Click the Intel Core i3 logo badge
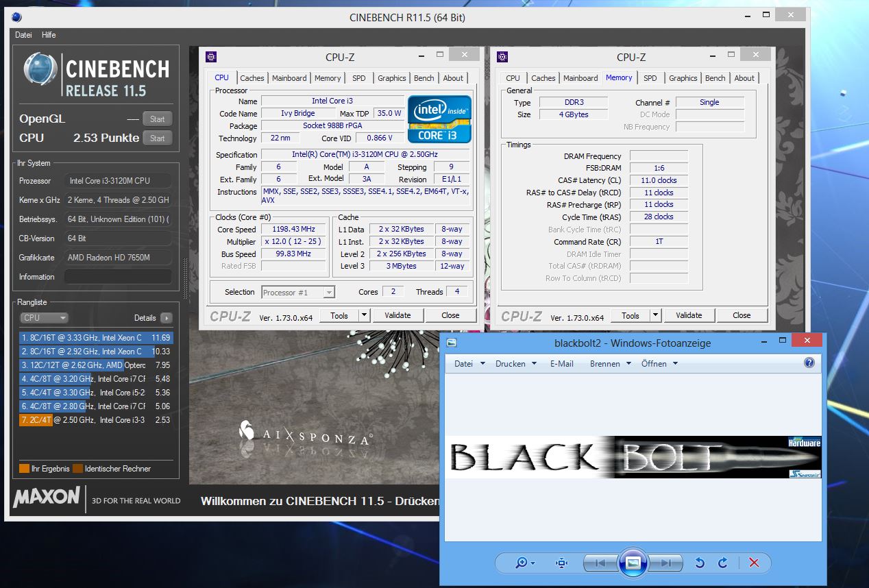The height and width of the screenshot is (588, 869). (x=439, y=119)
